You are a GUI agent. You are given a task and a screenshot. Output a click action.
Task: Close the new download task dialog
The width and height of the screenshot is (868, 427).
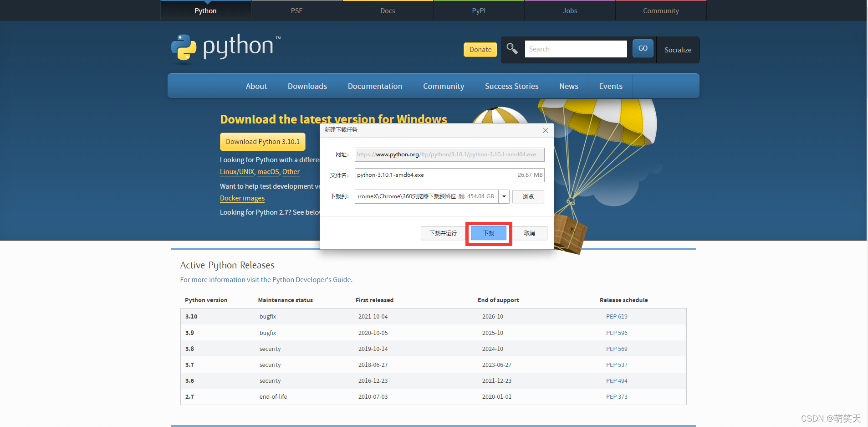tap(545, 130)
